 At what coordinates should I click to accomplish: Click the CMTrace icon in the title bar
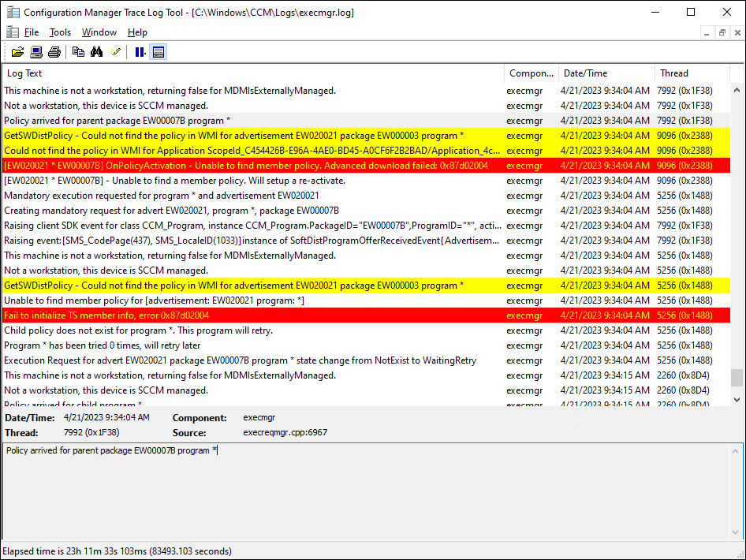[11, 12]
